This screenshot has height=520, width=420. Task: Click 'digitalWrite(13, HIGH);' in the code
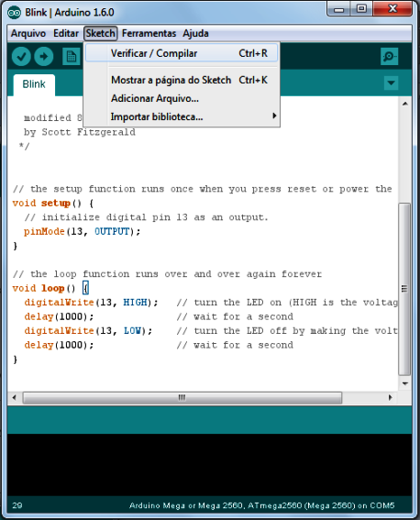[x=91, y=303]
